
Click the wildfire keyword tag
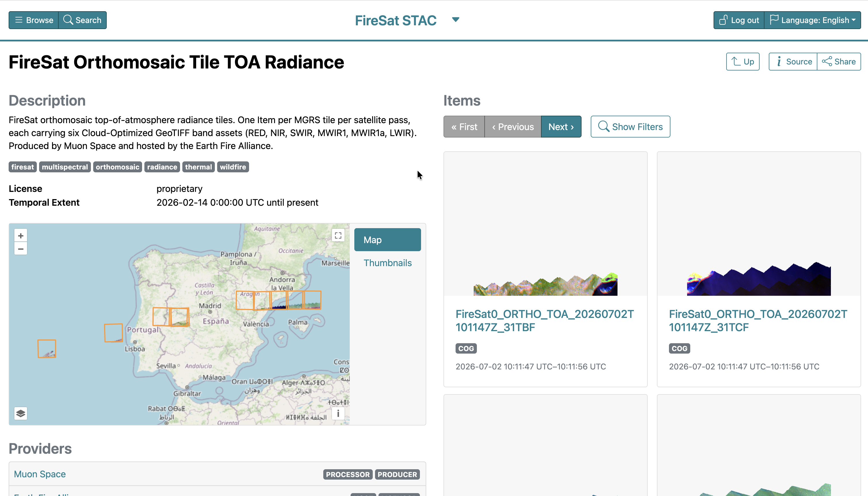coord(233,167)
